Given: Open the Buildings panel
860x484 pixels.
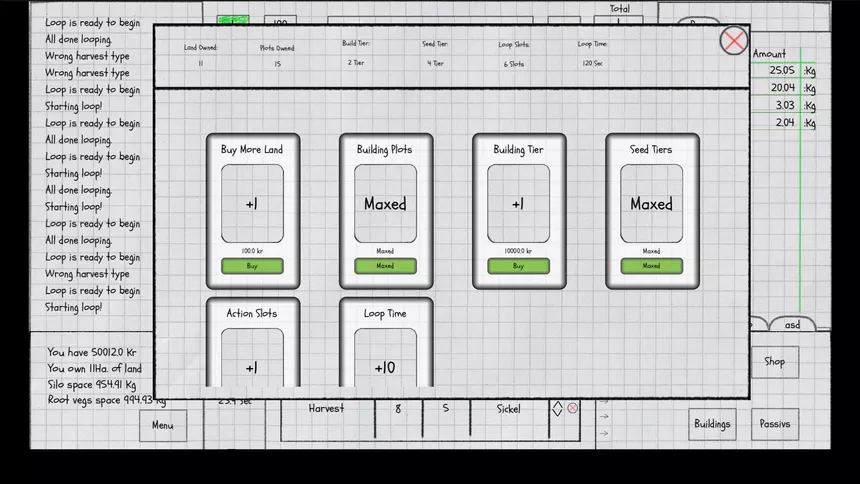Looking at the screenshot, I should pyautogui.click(x=712, y=424).
